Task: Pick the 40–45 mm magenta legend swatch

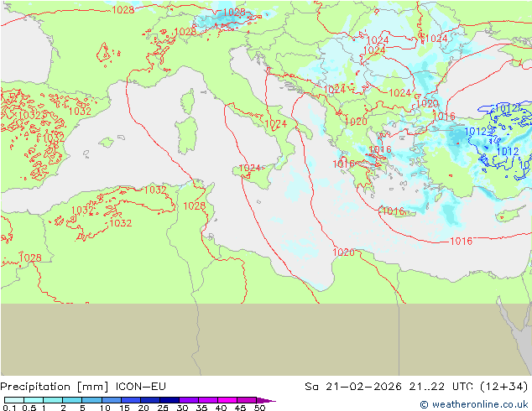Action: coord(227,400)
